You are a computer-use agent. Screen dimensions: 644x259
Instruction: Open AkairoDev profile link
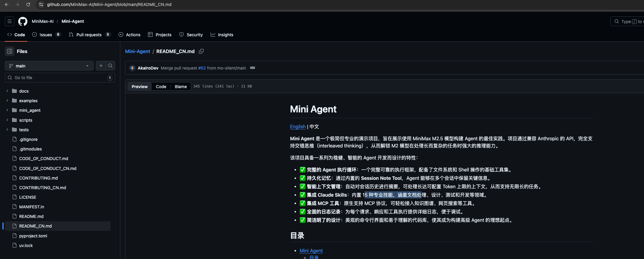pyautogui.click(x=148, y=68)
